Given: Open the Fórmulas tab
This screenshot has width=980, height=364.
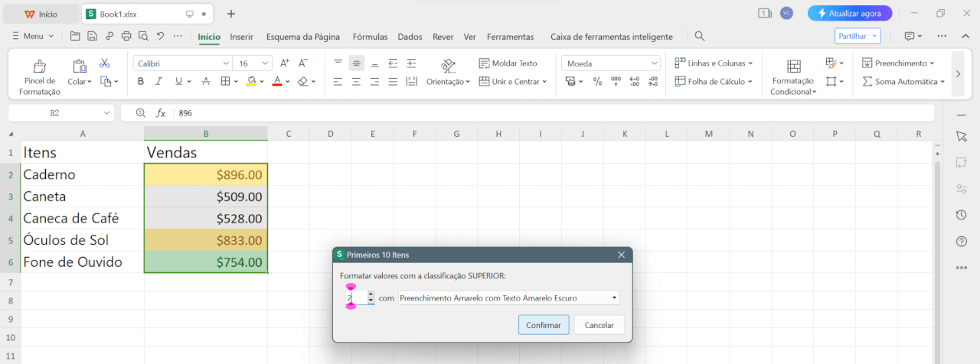Looking at the screenshot, I should coord(370,37).
